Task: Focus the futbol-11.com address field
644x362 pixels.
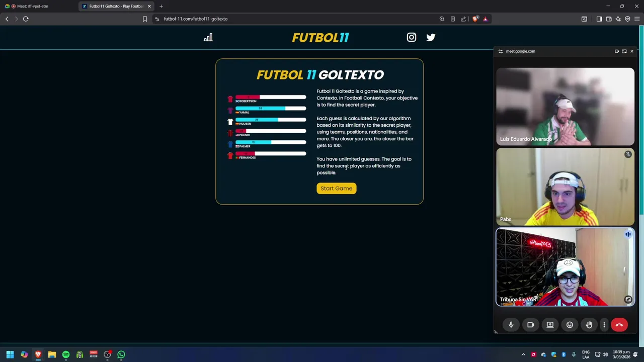Action: pos(196,19)
